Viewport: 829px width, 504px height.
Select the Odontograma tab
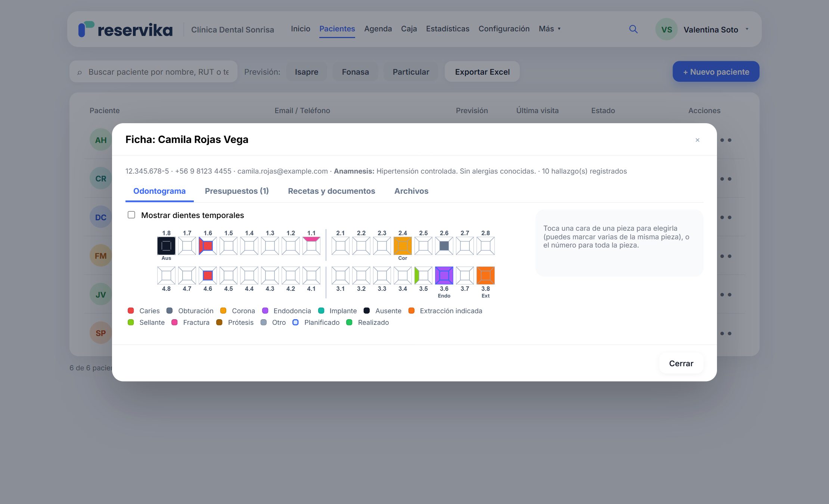(159, 191)
